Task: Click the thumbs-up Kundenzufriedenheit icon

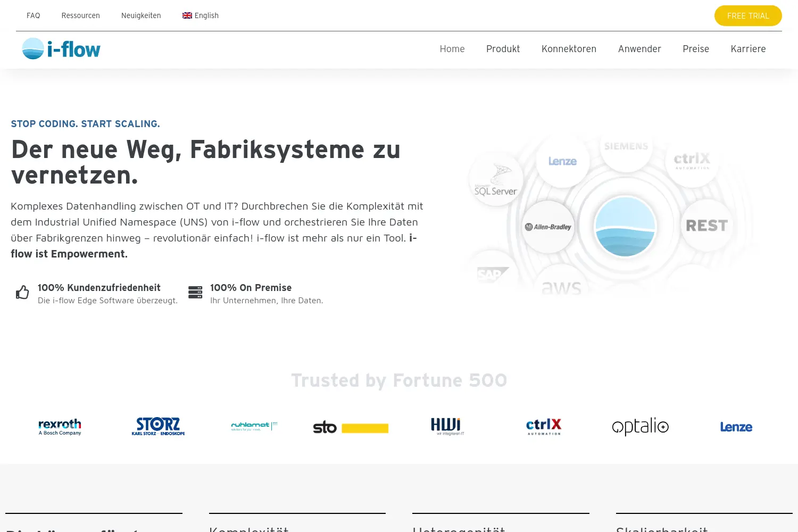Action: [22, 292]
